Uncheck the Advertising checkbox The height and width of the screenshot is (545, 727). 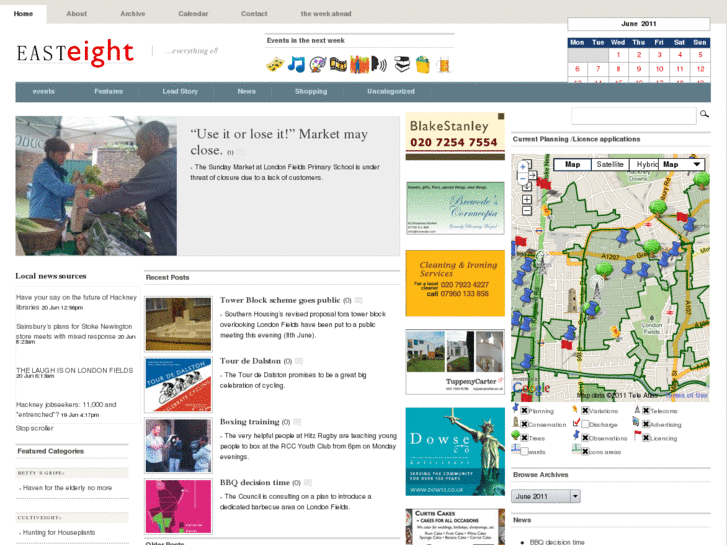click(646, 424)
